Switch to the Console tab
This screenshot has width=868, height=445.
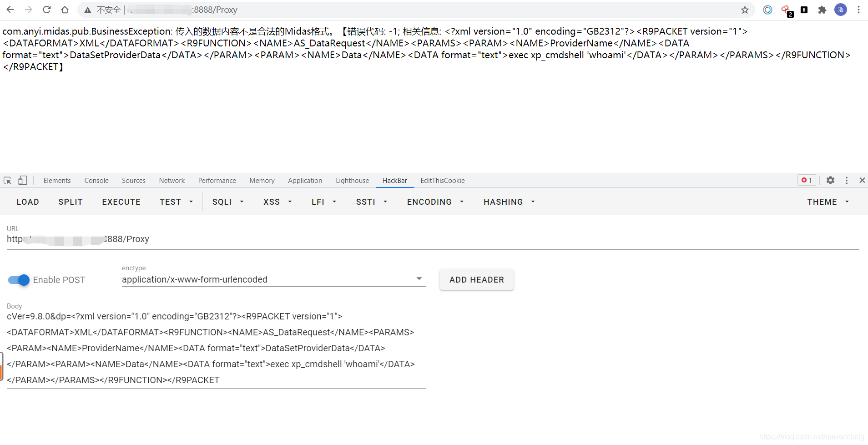tap(96, 181)
